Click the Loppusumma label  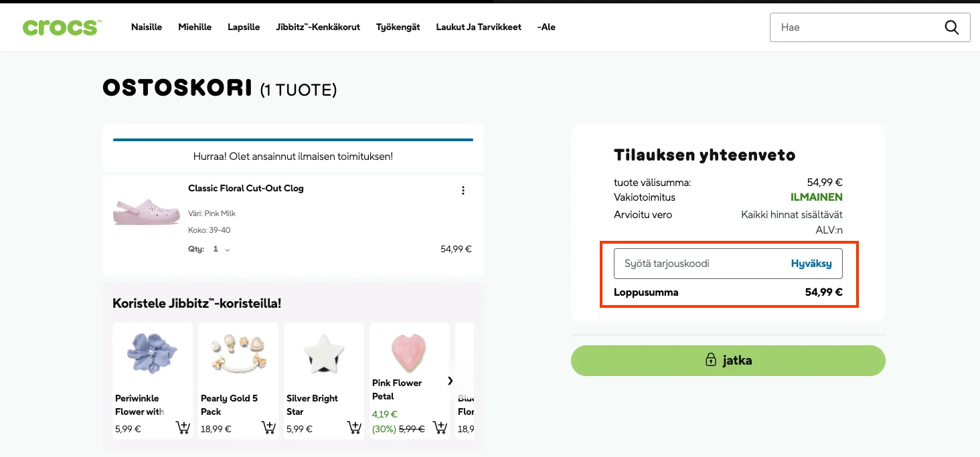pos(646,292)
